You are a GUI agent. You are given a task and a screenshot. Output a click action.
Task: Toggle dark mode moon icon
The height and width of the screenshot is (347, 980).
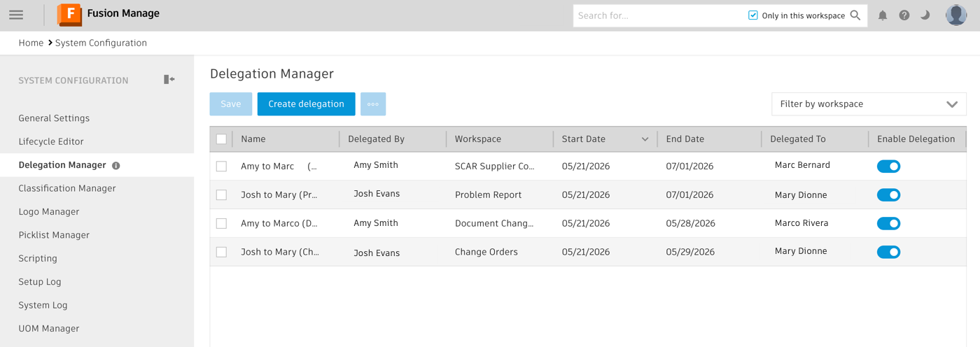(925, 15)
